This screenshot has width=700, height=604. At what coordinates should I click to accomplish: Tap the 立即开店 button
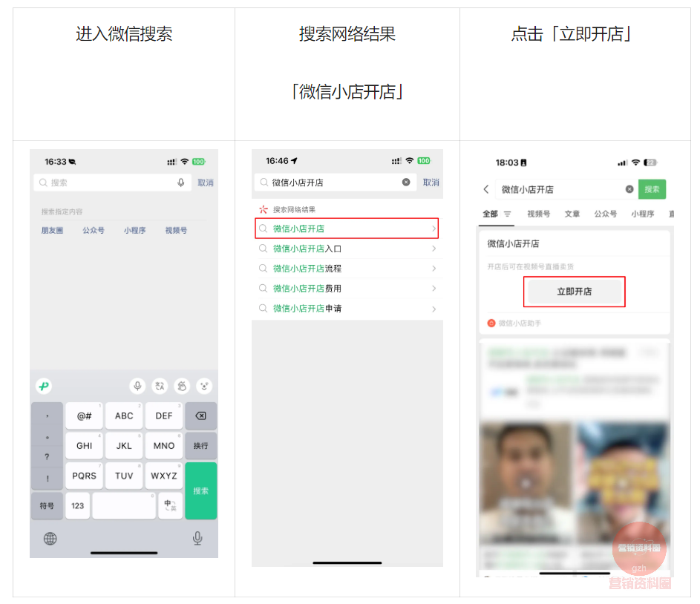pos(574,292)
